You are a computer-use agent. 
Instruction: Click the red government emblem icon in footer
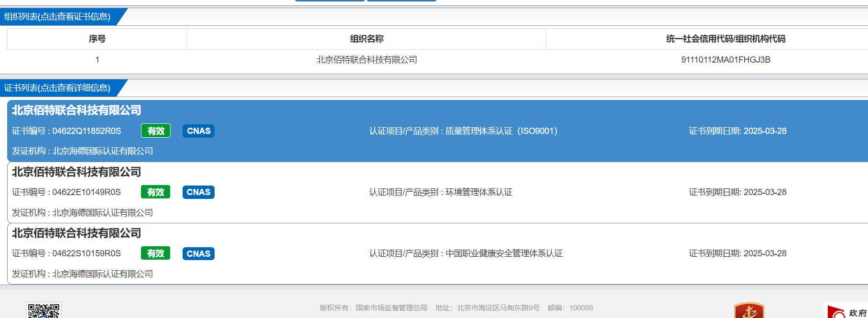[749, 310]
